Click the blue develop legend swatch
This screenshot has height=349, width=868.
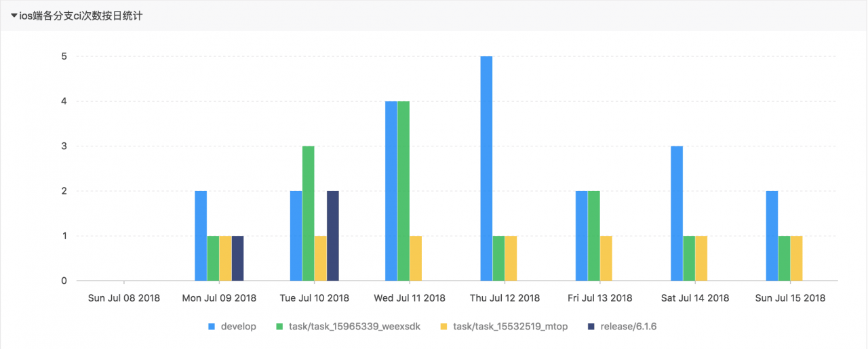pyautogui.click(x=212, y=327)
